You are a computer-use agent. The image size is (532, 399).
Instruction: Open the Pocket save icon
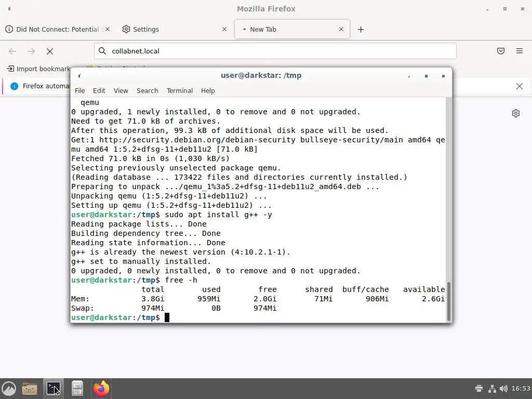[501, 51]
